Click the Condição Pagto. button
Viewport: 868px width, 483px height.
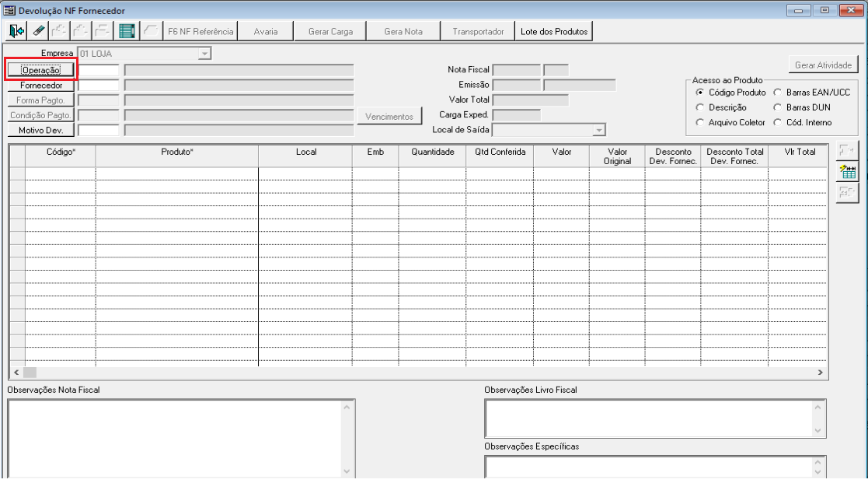tap(41, 115)
